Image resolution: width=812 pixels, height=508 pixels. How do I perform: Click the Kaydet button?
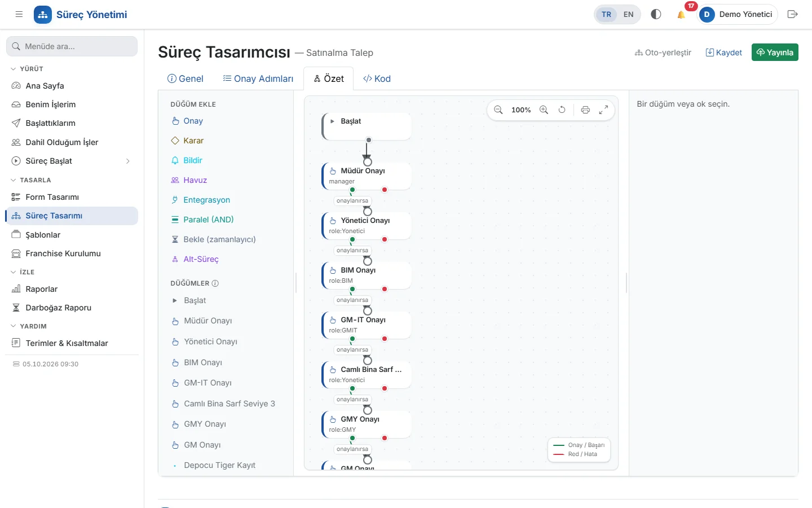[724, 52]
